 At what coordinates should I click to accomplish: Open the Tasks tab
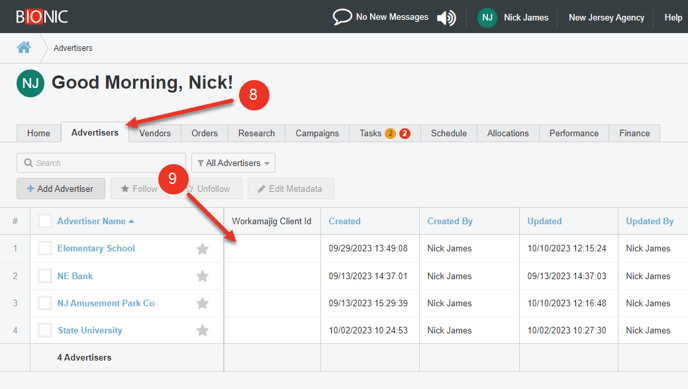click(x=370, y=133)
